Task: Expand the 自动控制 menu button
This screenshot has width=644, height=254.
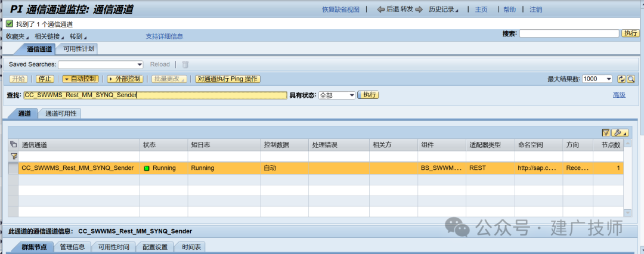Action: (x=80, y=79)
